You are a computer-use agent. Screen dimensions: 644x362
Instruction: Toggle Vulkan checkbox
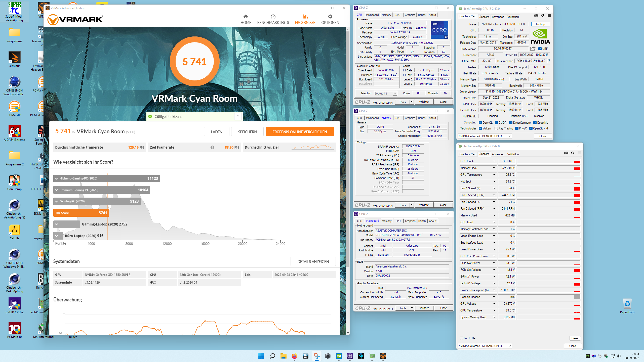tap(480, 128)
